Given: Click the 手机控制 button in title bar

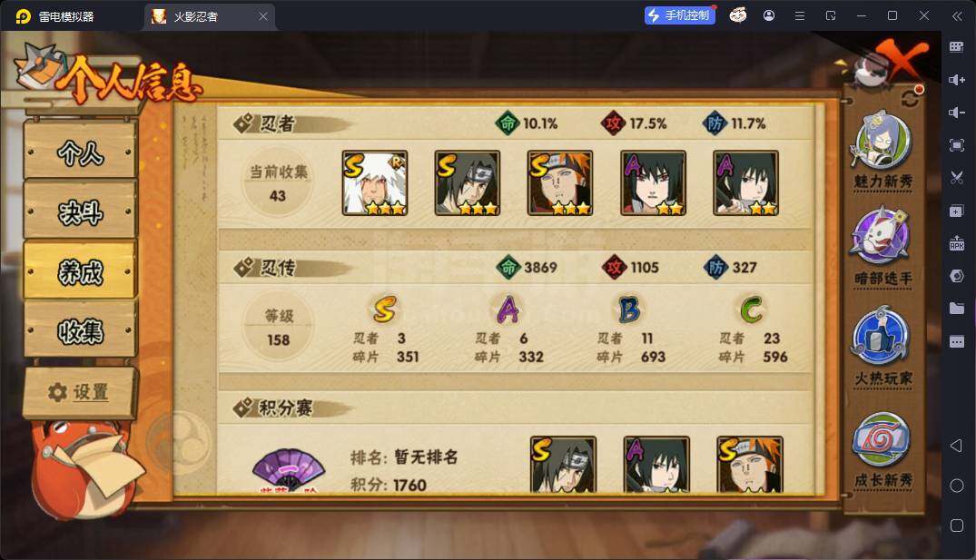Looking at the screenshot, I should pos(680,15).
